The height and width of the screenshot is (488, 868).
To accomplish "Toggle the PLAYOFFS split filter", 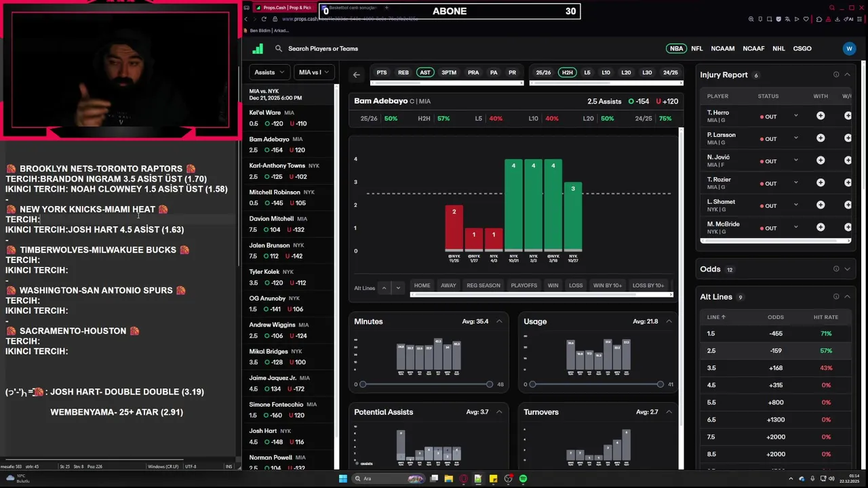I will tap(524, 285).
